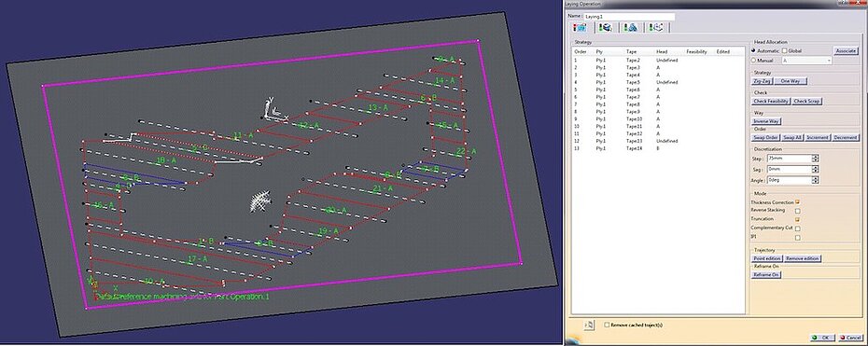Select the white hatched machine head symbol
This screenshot has width=868, height=346.
[x=260, y=201]
